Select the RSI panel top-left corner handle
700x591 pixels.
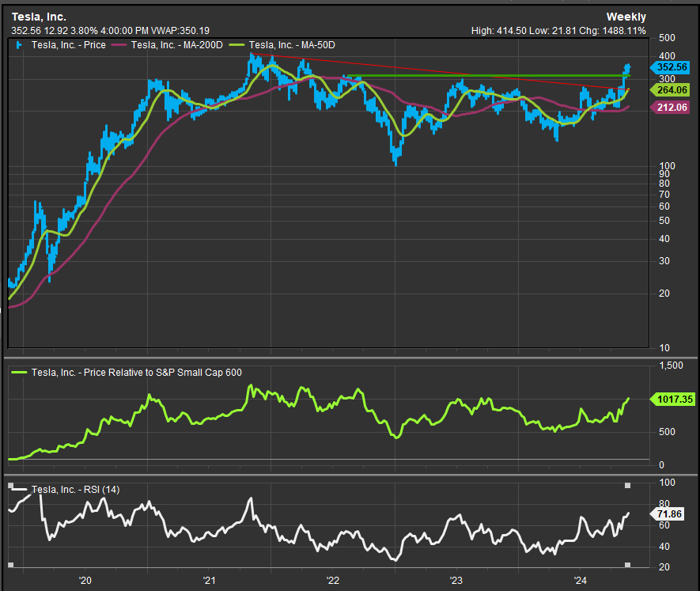click(11, 486)
